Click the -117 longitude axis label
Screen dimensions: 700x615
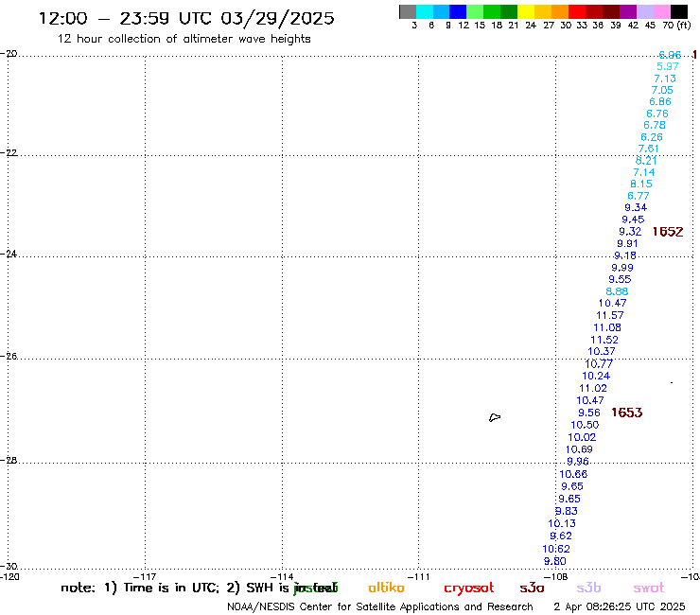click(x=145, y=576)
